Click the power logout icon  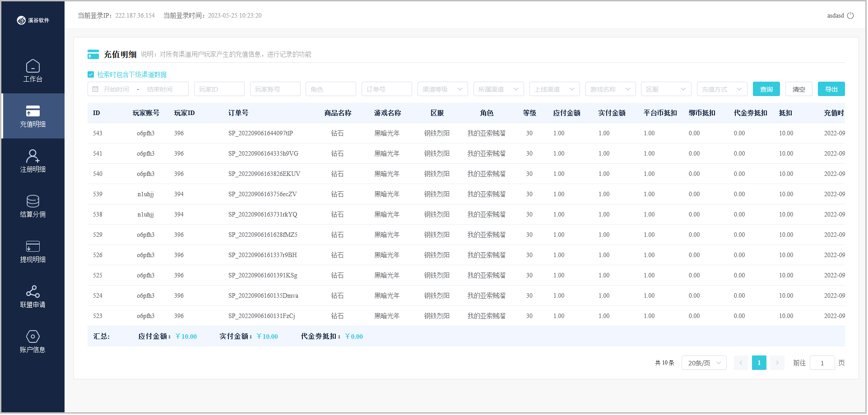click(x=850, y=15)
